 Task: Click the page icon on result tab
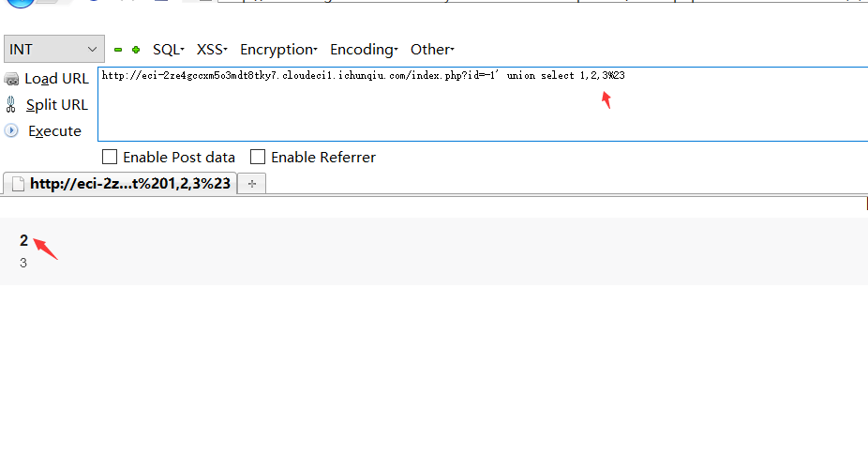click(x=18, y=184)
